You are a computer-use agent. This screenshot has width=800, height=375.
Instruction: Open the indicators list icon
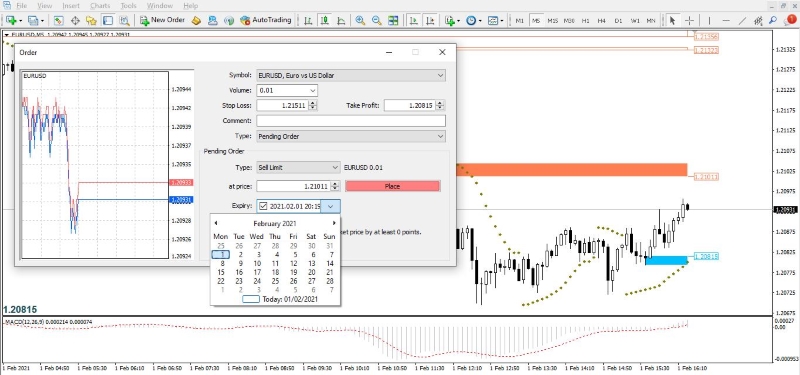(449, 20)
